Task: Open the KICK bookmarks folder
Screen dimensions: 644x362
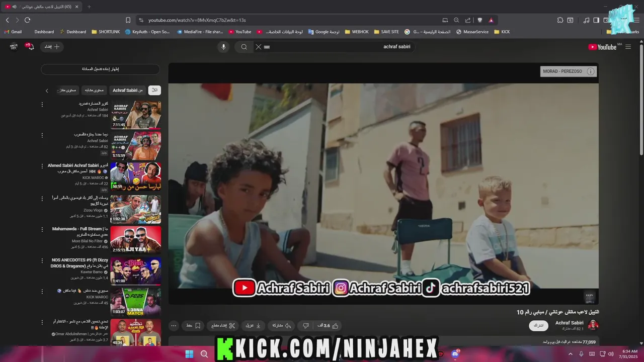Action: (x=502, y=32)
